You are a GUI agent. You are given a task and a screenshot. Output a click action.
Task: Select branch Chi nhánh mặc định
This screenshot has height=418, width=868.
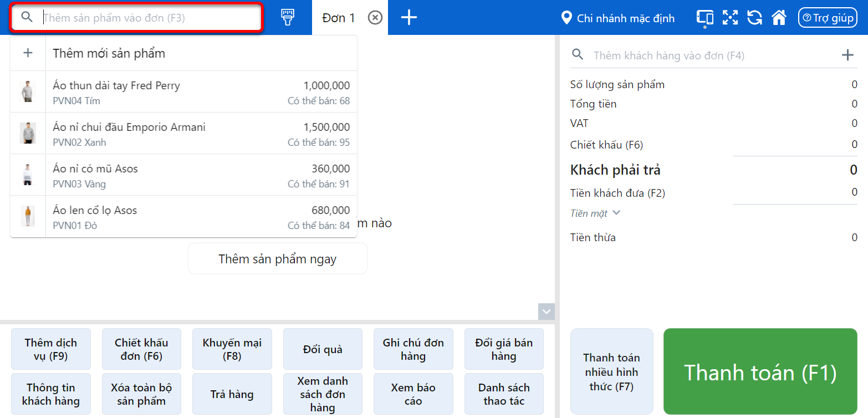click(x=618, y=18)
